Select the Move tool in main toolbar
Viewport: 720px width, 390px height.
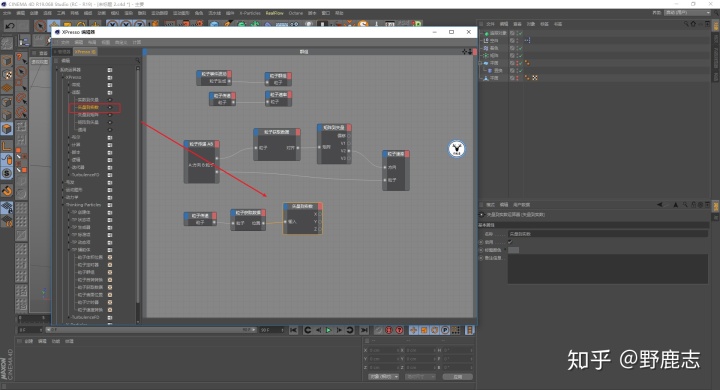point(54,24)
